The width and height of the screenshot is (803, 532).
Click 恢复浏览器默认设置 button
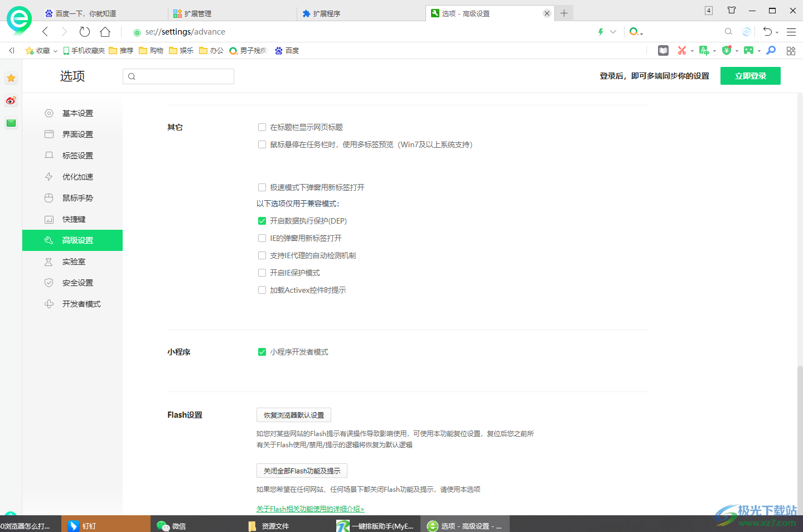[294, 415]
